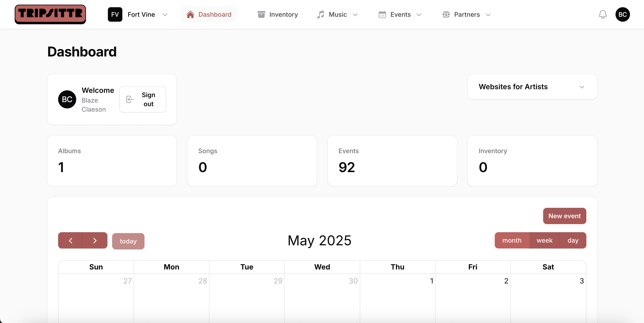Click the May 2025 calendar title

tap(320, 240)
